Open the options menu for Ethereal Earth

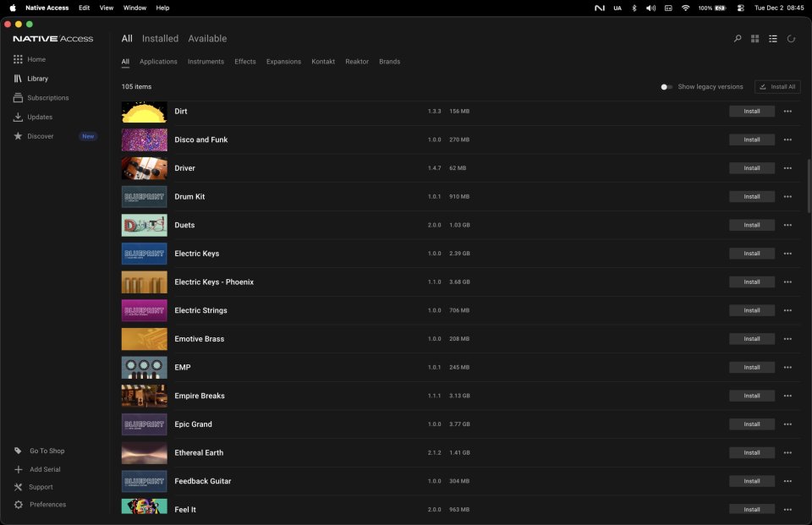787,452
